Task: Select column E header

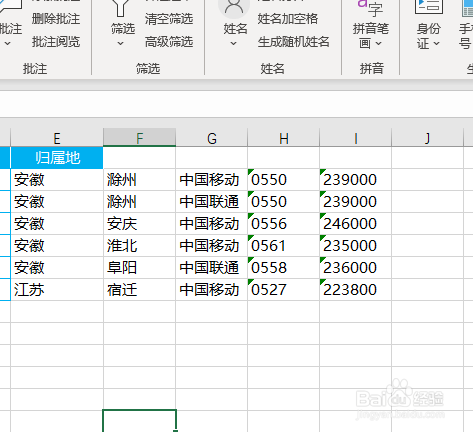Action: [57, 138]
